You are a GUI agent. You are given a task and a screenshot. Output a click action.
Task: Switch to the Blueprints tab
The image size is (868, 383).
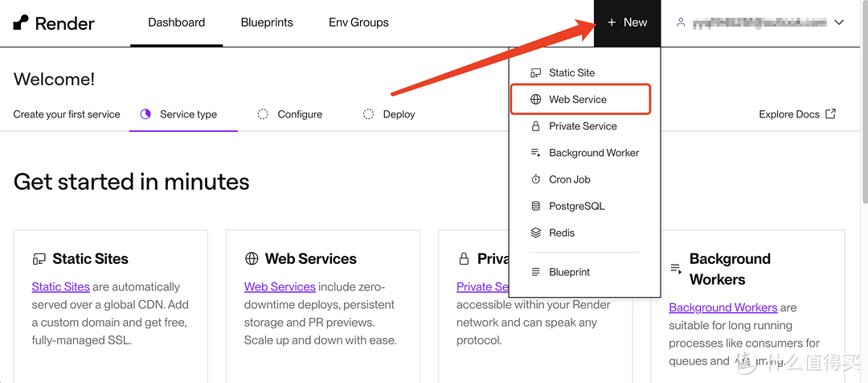tap(267, 23)
